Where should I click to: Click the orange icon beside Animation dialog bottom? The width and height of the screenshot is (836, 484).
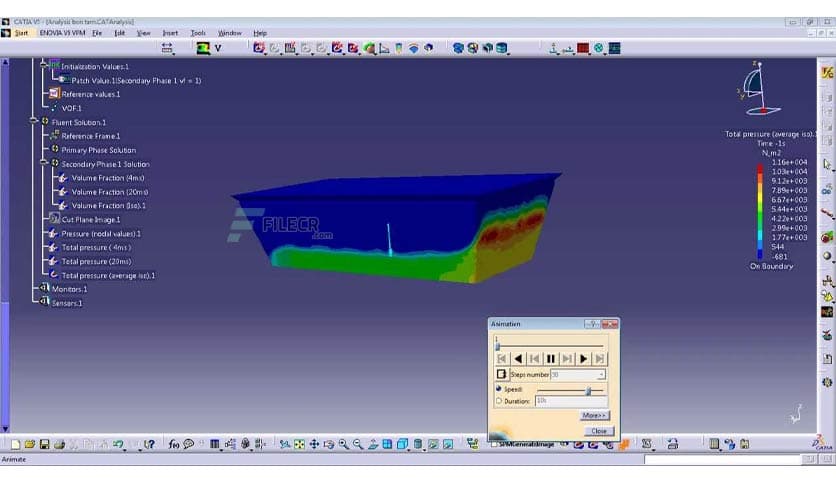click(624, 444)
